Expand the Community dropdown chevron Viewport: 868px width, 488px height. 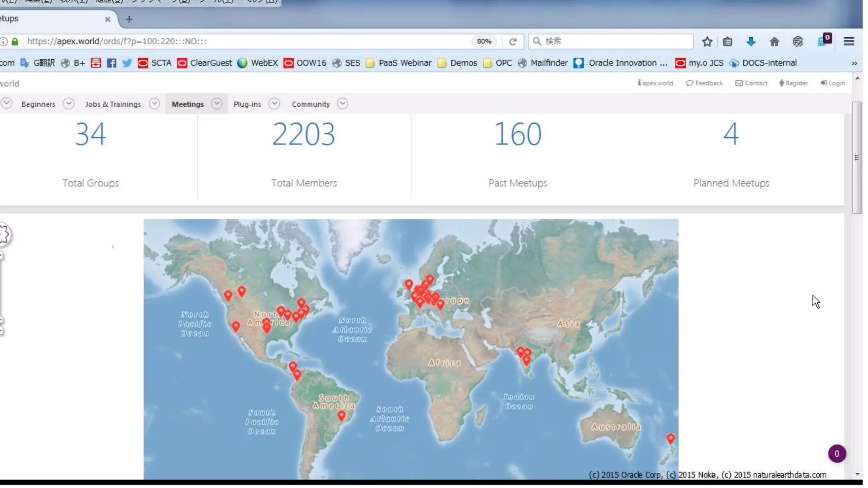[x=342, y=104]
